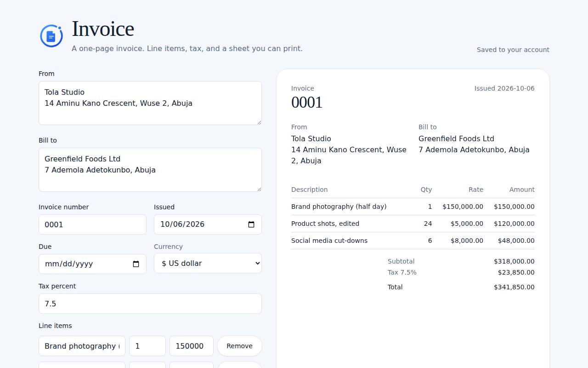Click the Description column header
588x368 pixels.
pos(310,190)
